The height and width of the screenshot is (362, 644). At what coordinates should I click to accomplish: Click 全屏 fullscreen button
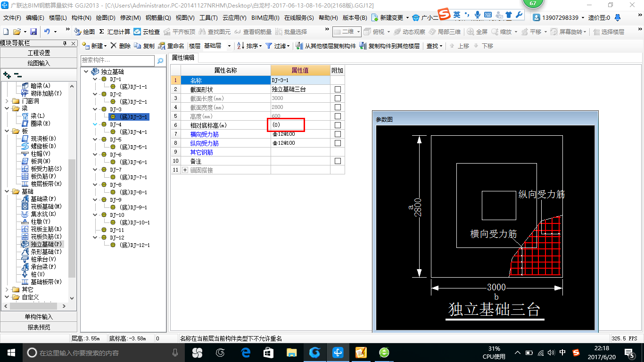pyautogui.click(x=478, y=32)
